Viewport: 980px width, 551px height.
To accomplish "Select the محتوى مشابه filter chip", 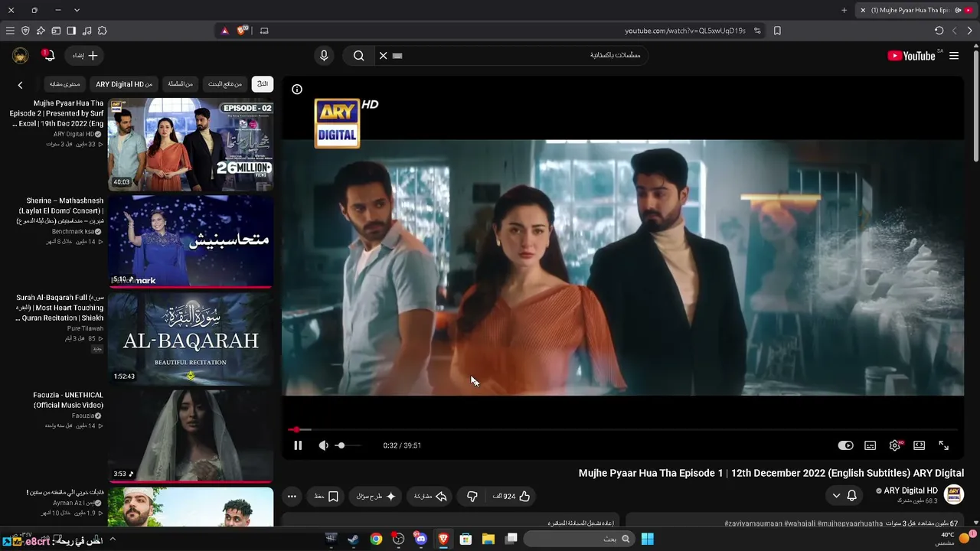I will click(65, 83).
